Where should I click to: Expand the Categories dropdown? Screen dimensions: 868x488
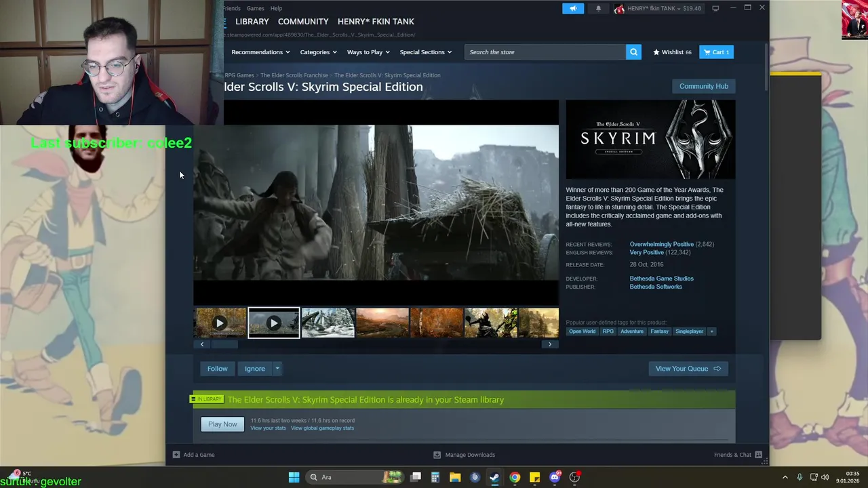click(x=318, y=52)
